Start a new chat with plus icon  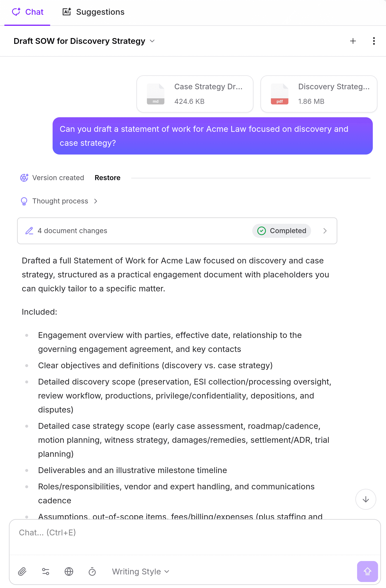[x=353, y=41]
